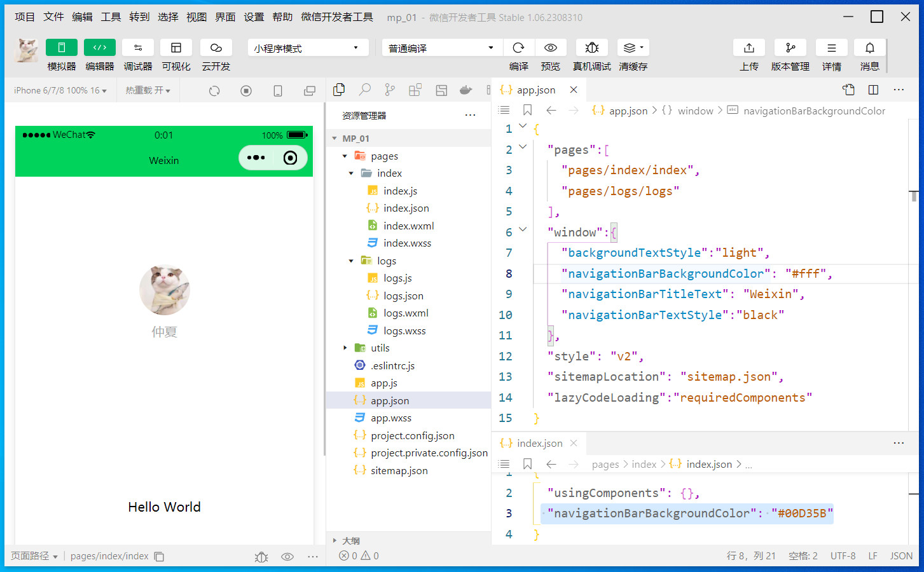Open the Visualization panel button

click(176, 48)
